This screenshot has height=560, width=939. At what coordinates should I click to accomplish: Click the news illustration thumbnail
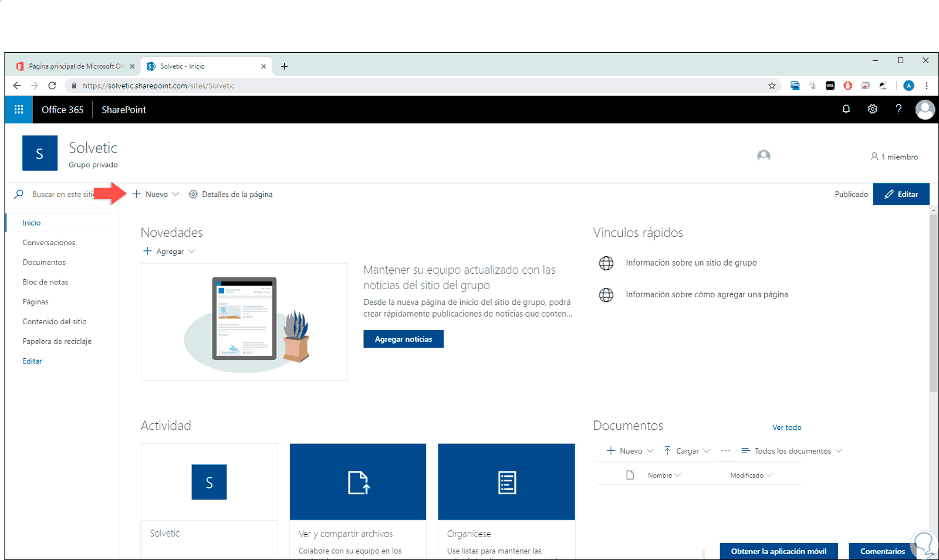click(x=244, y=322)
